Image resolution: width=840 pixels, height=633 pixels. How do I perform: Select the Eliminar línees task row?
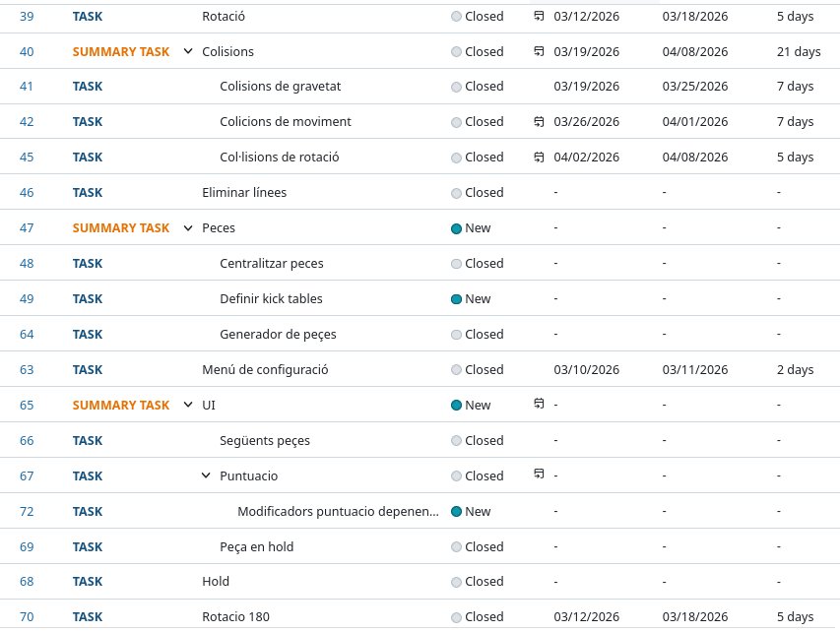(x=420, y=192)
